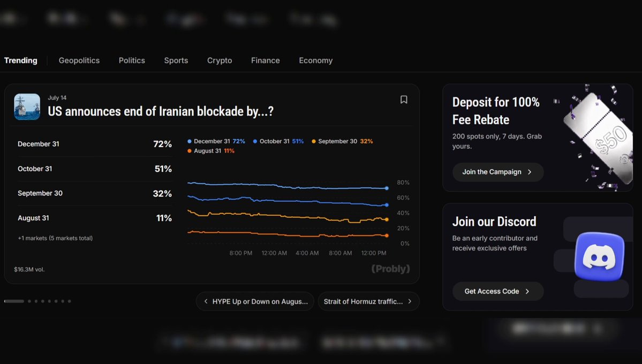Click the December 31 legend color dot
The image size is (642, 364).
click(x=189, y=141)
